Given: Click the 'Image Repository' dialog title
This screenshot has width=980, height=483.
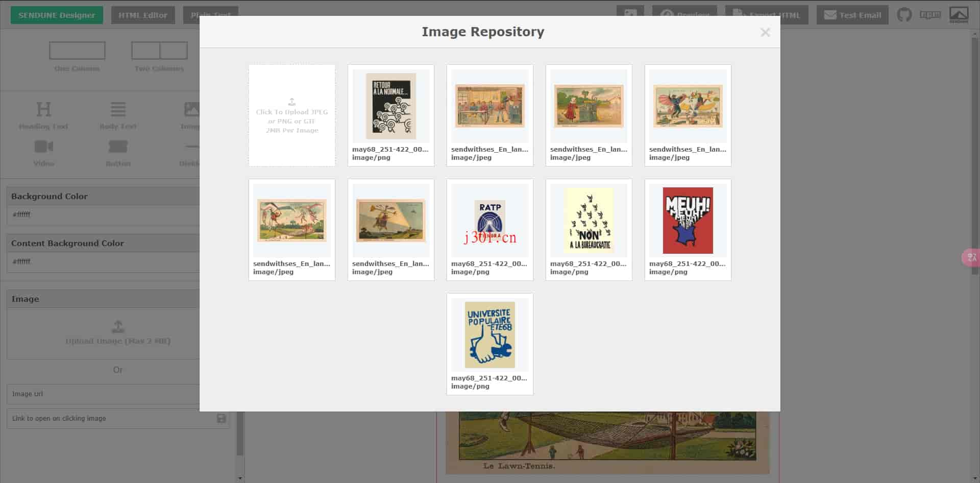Looking at the screenshot, I should pyautogui.click(x=483, y=32).
